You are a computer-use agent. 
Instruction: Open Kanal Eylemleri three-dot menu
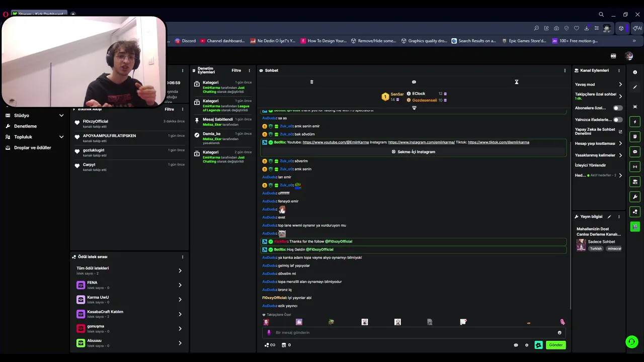pyautogui.click(x=619, y=70)
